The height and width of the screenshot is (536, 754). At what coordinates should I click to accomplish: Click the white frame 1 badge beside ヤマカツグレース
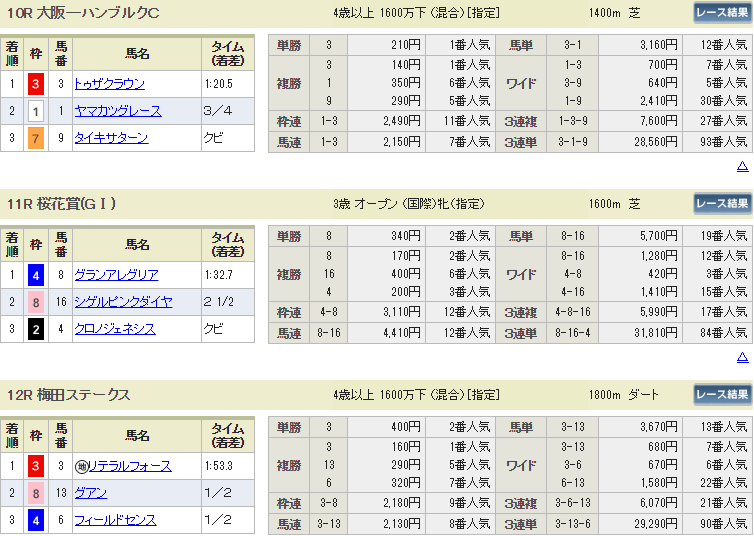click(x=36, y=112)
